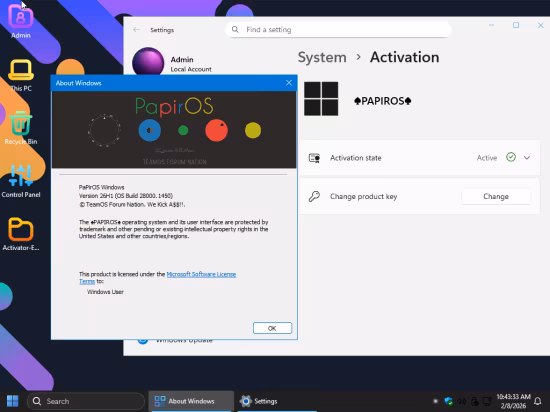Click the green Active checkmark icon
Viewport: 550px width, 412px height.
511,157
